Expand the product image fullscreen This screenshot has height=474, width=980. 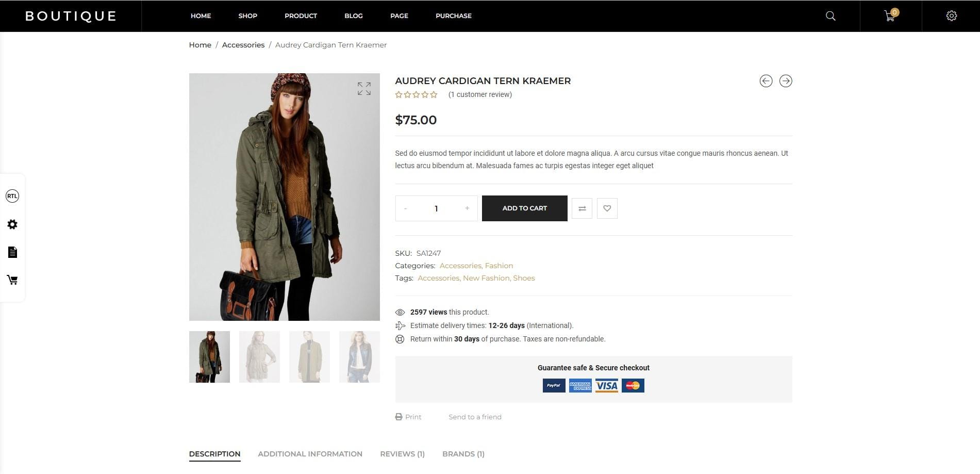pos(364,89)
